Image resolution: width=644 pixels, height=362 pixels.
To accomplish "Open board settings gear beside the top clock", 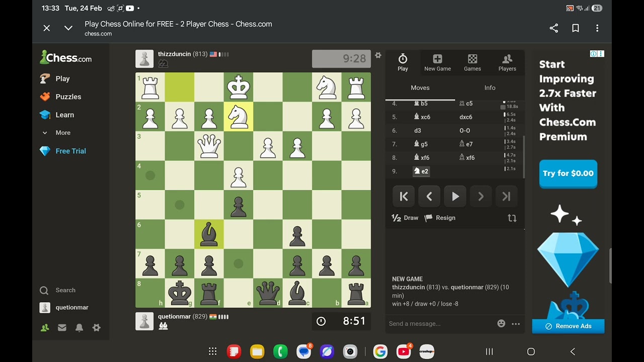I will (x=378, y=55).
